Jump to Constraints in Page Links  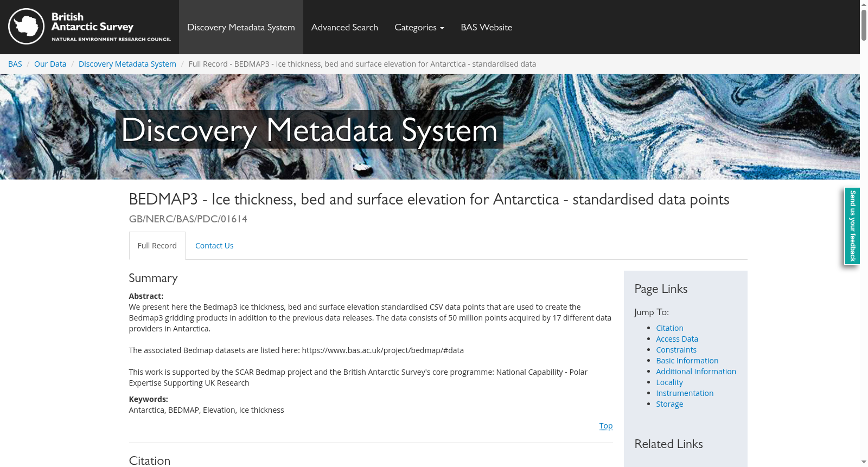[676, 350]
